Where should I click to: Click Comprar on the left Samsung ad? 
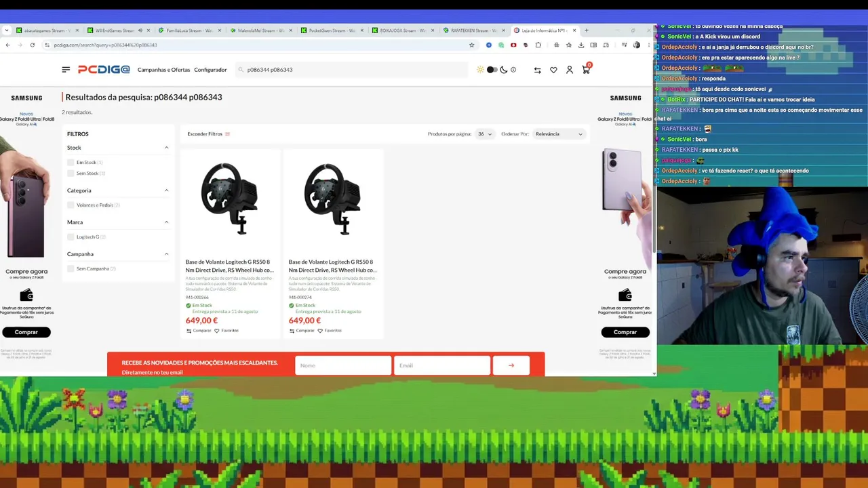click(x=26, y=332)
